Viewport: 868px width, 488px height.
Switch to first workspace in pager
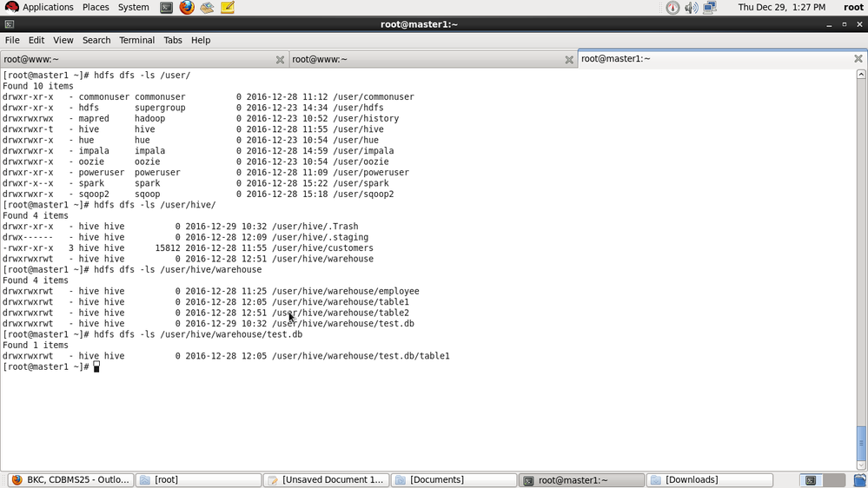point(811,480)
